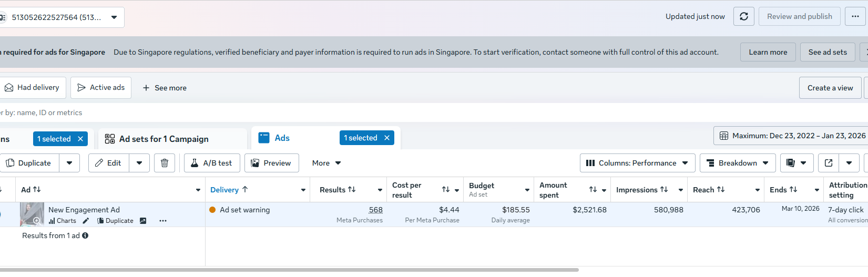
Task: Open the Duplicate options dropdown arrow
Action: 69,163
